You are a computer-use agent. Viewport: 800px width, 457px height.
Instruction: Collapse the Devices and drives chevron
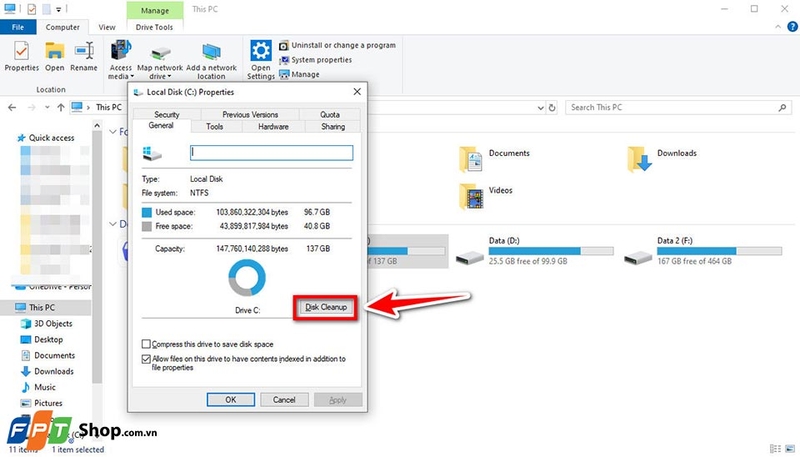pyautogui.click(x=113, y=223)
